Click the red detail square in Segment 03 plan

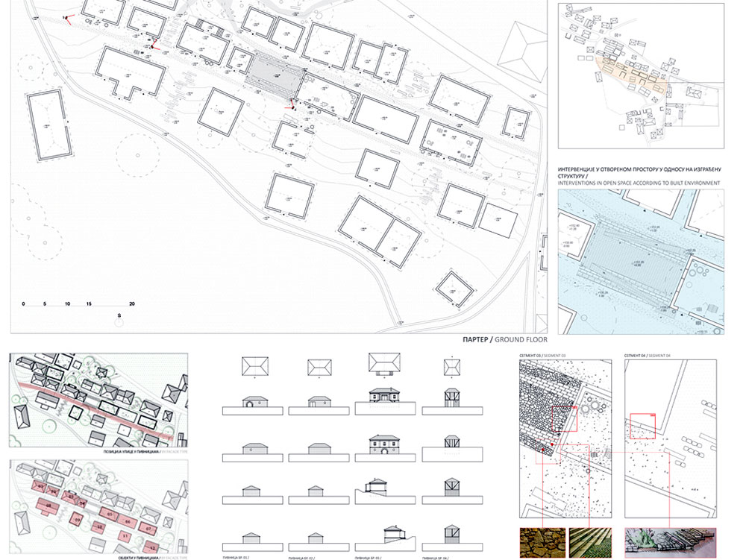564,419
